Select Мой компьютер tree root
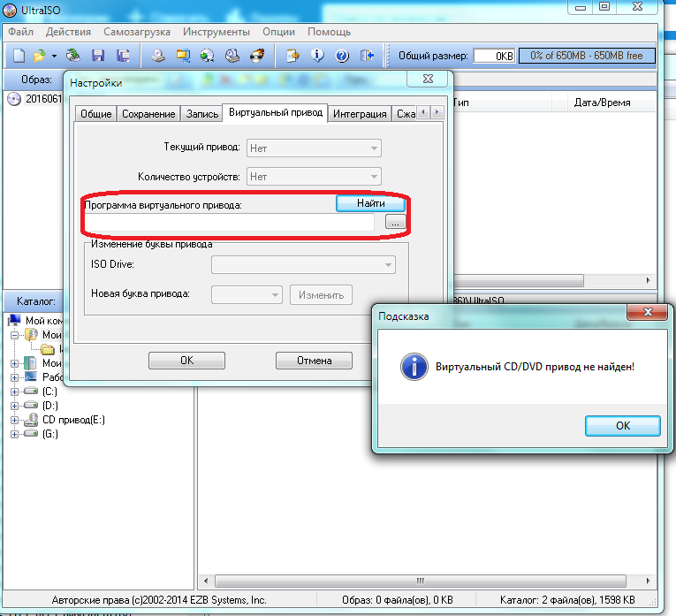 click(44, 321)
